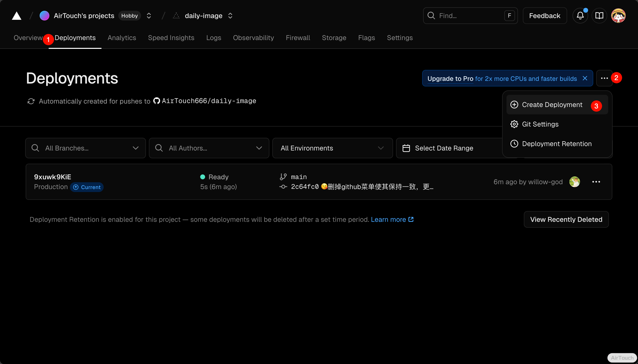Dismiss the Upgrade to Pro banner
The width and height of the screenshot is (638, 364).
click(x=585, y=78)
